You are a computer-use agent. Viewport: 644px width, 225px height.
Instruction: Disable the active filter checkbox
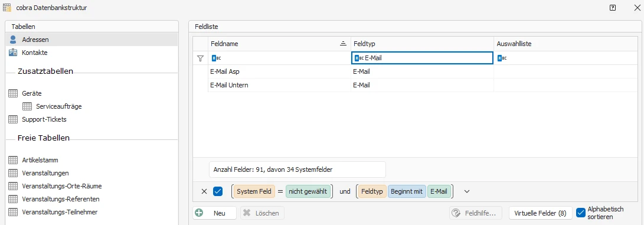(x=218, y=191)
